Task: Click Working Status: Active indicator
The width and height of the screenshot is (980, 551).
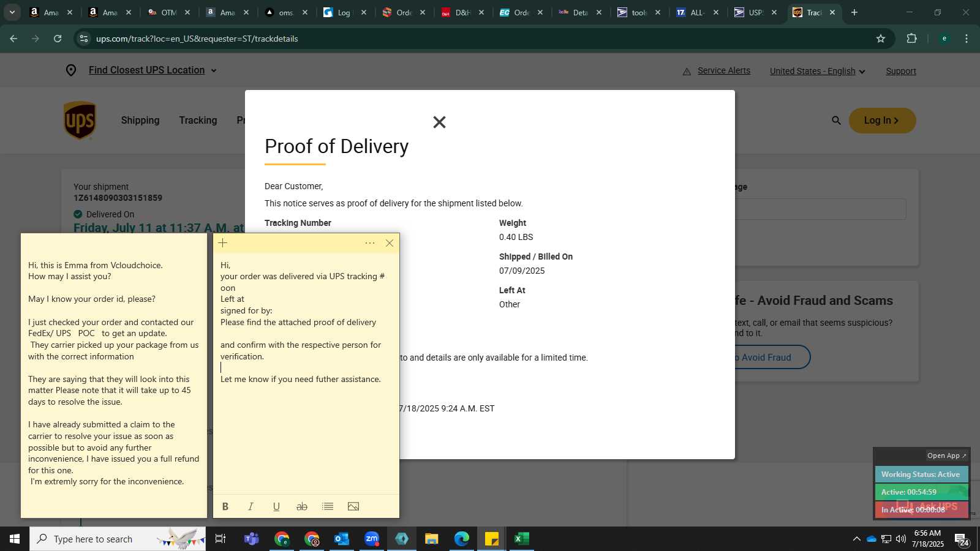Action: click(x=921, y=474)
